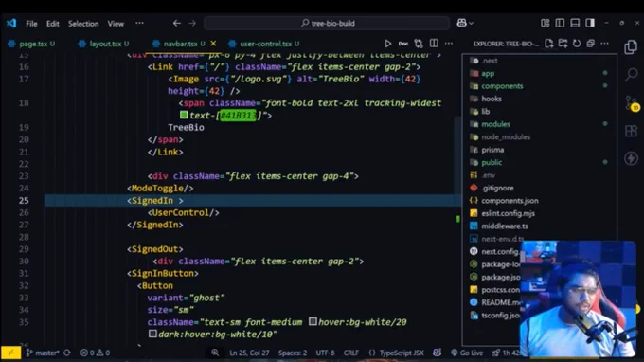Open the menu bar overflow ellipsis
The height and width of the screenshot is (362, 644).
[x=139, y=23]
